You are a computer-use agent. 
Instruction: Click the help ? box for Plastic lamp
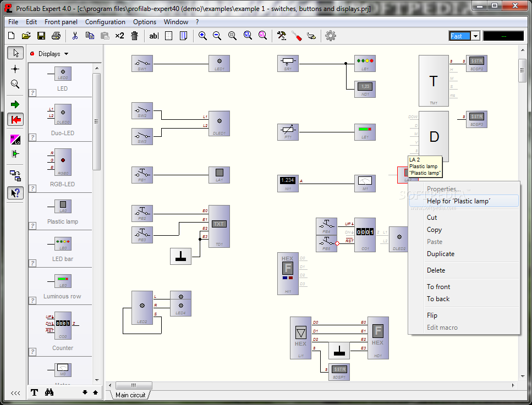(x=32, y=225)
